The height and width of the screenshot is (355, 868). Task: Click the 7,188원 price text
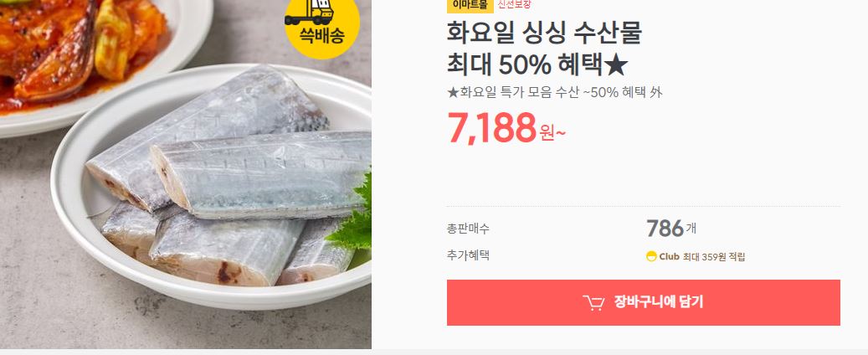pyautogui.click(x=506, y=128)
